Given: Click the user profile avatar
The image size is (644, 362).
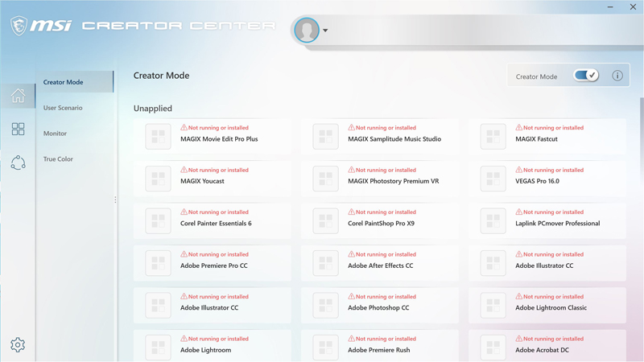Looking at the screenshot, I should (307, 30).
